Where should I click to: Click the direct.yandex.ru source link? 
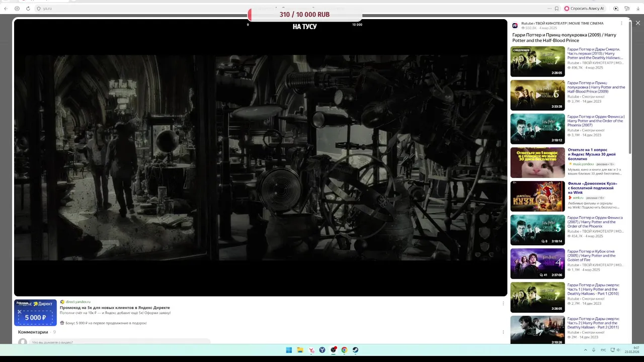pyautogui.click(x=78, y=302)
